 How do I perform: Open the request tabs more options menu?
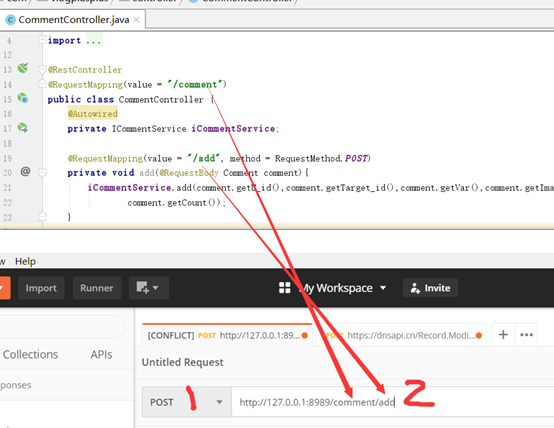(526, 335)
